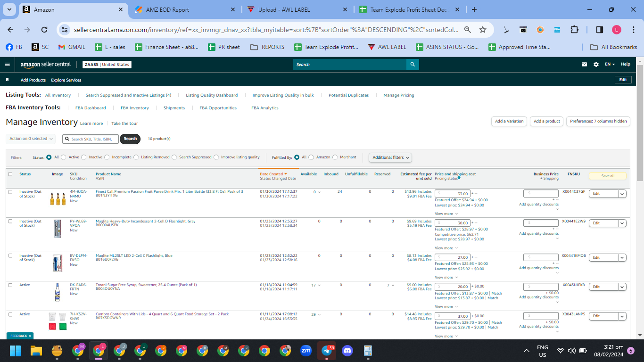Expand the Available quantity chevron for Torani row
The height and width of the screenshot is (362, 644).
[x=319, y=285]
